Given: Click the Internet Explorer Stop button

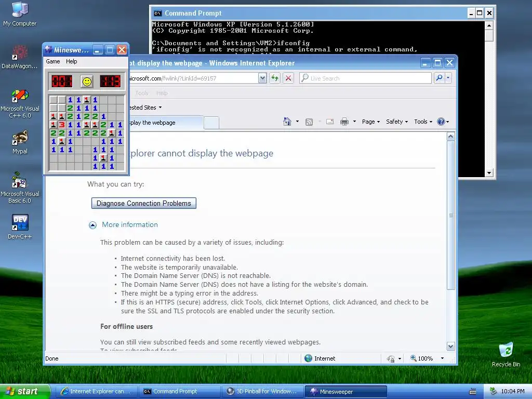Looking at the screenshot, I should click(288, 78).
